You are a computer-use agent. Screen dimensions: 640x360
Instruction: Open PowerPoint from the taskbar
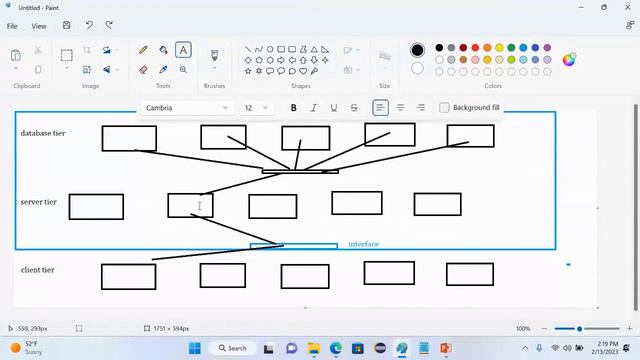pos(446,348)
